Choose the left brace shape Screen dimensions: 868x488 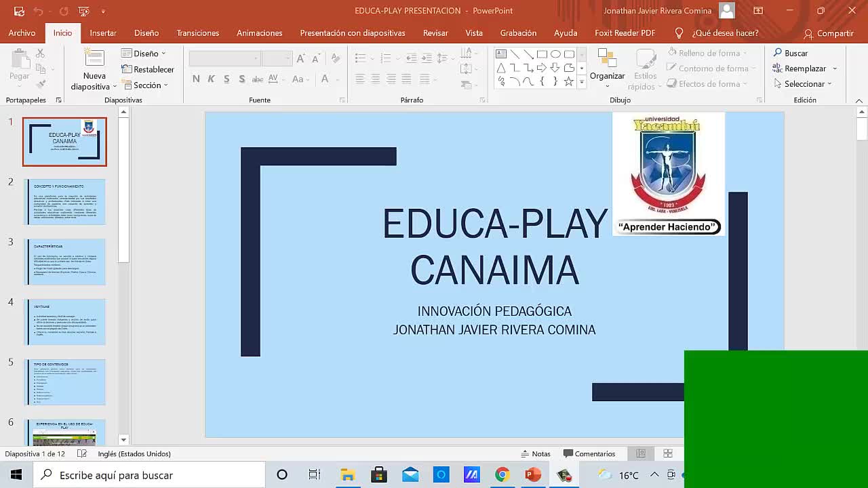[542, 81]
